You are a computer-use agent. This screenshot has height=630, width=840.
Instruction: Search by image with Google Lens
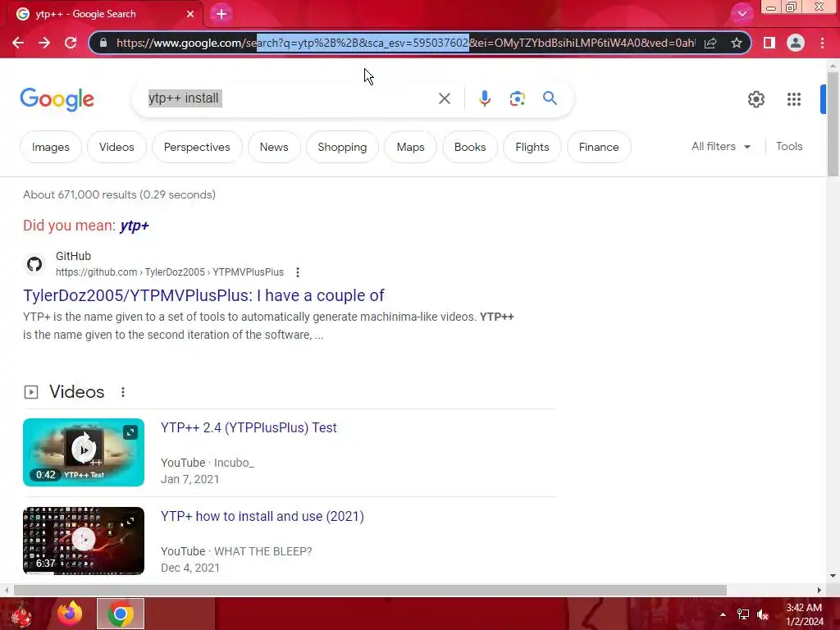tap(517, 98)
